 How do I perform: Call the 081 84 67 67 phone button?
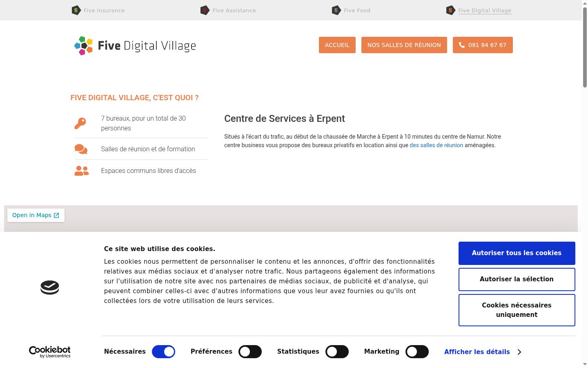[483, 45]
